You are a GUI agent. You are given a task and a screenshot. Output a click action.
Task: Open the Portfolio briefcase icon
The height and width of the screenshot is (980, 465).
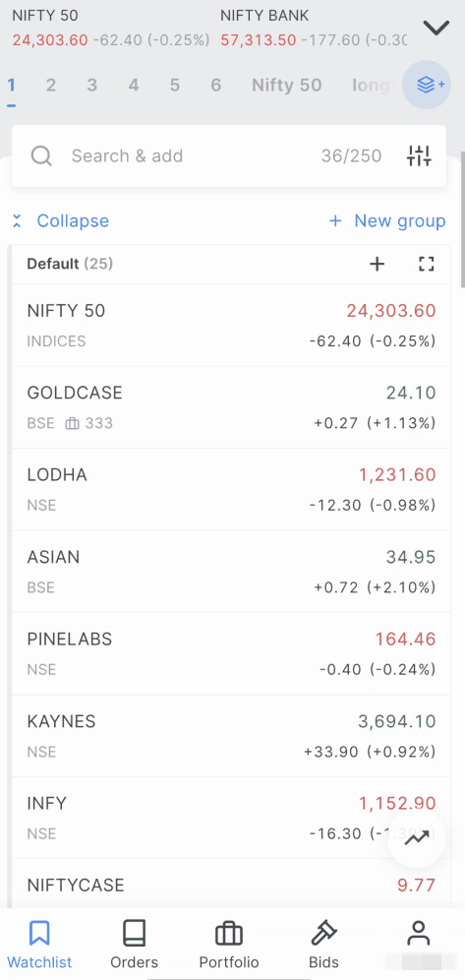(x=229, y=934)
